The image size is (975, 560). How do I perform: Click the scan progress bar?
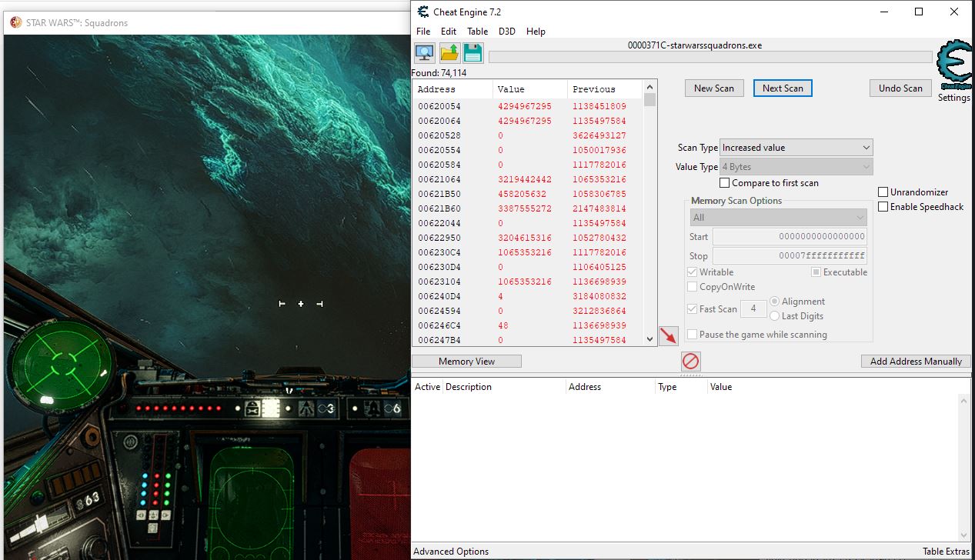(710, 57)
